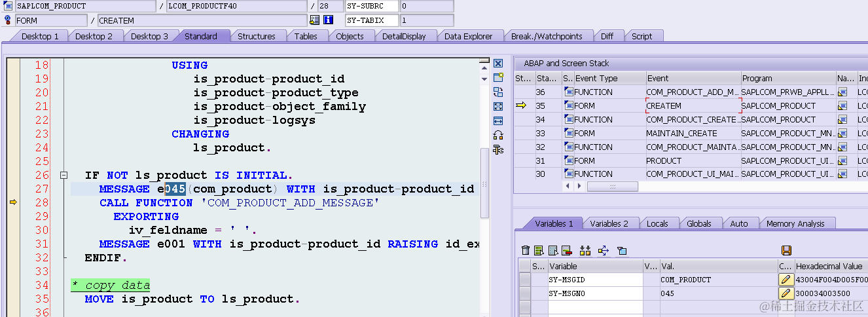The width and height of the screenshot is (868, 317).
Task: Click the headset services icon beside the editor
Action: coord(498,135)
